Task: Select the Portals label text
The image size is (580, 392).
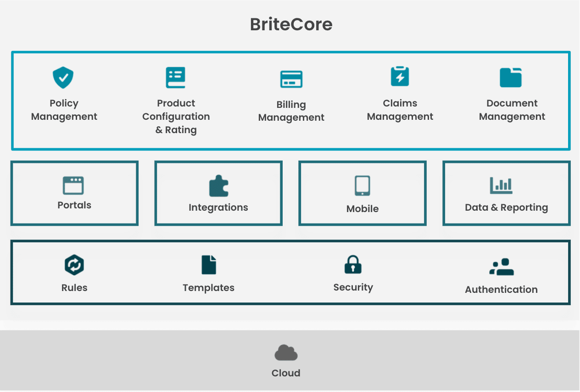Action: click(74, 205)
